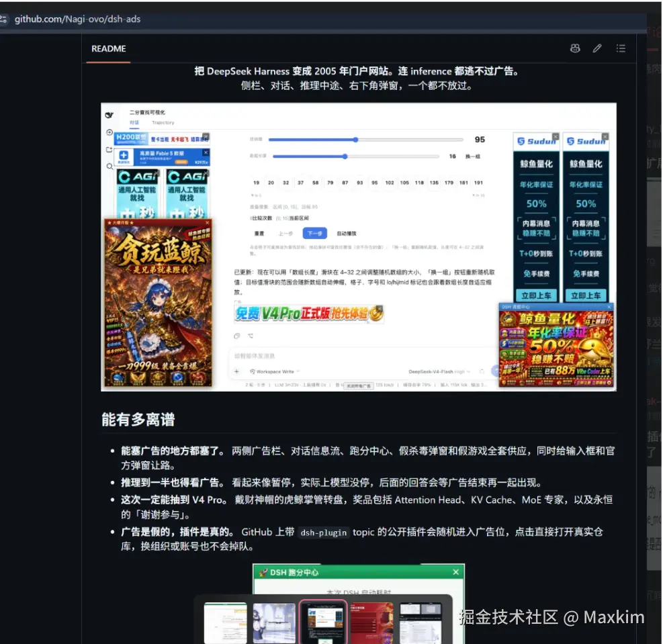Open the Copilot icon in README header

(575, 48)
